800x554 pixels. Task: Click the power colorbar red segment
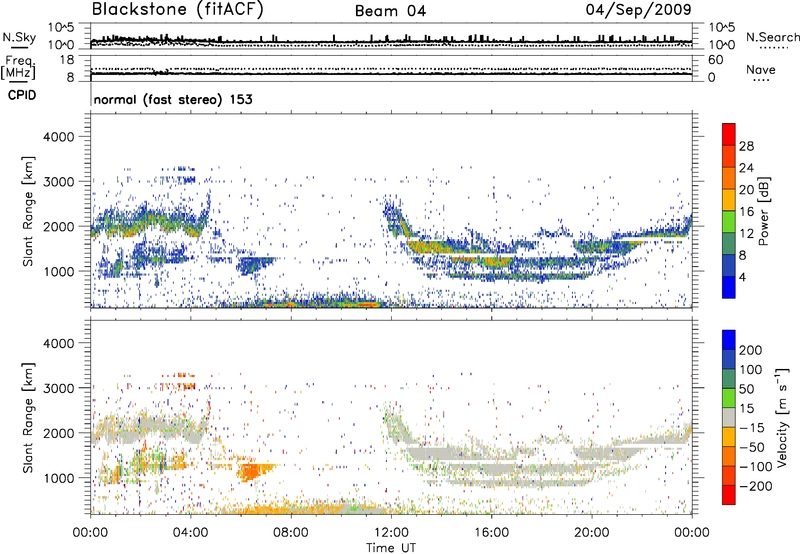pyautogui.click(x=729, y=134)
